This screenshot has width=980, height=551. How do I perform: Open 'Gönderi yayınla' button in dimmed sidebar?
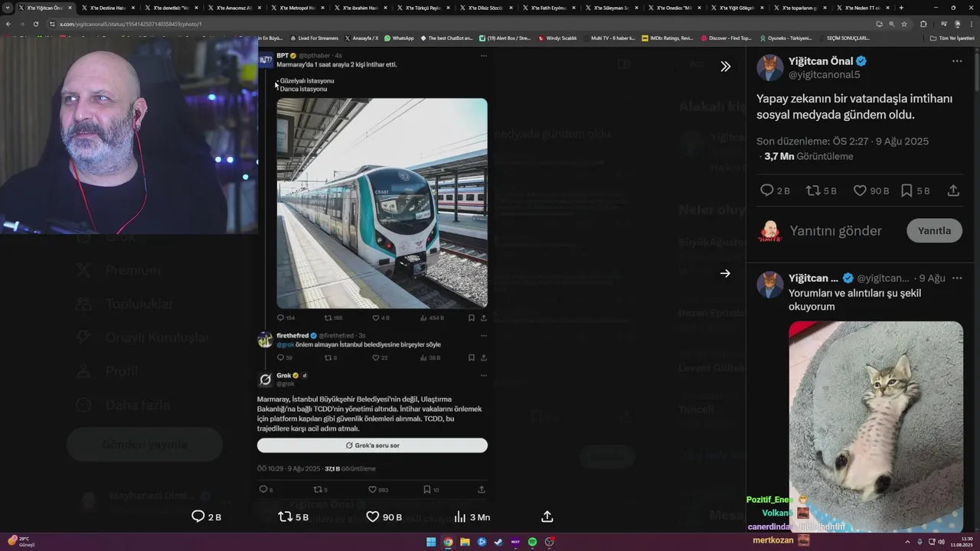[145, 445]
